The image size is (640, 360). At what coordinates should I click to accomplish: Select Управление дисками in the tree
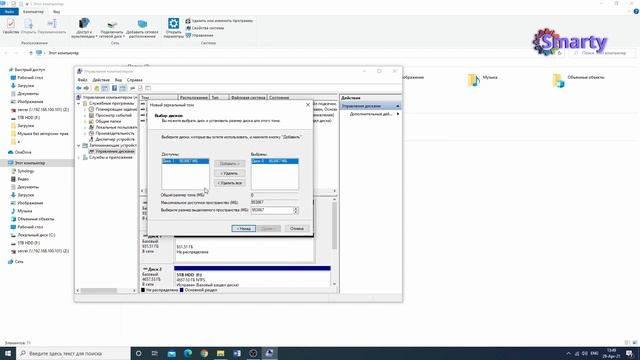[112, 151]
